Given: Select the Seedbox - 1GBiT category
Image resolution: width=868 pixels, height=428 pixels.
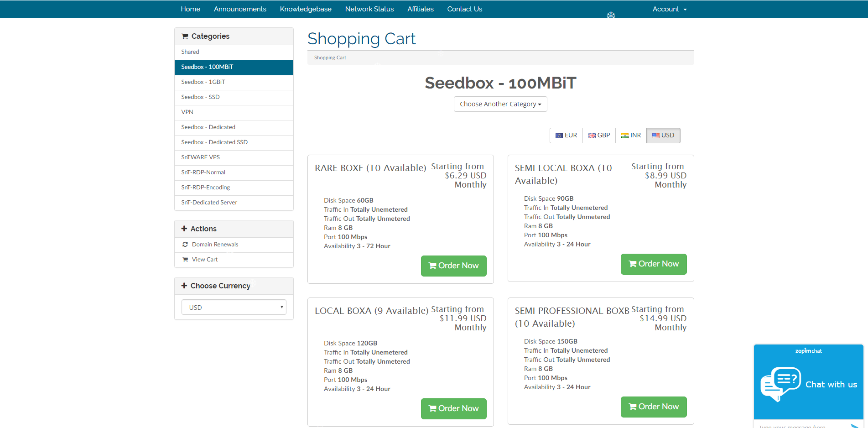Looking at the screenshot, I should [x=203, y=82].
